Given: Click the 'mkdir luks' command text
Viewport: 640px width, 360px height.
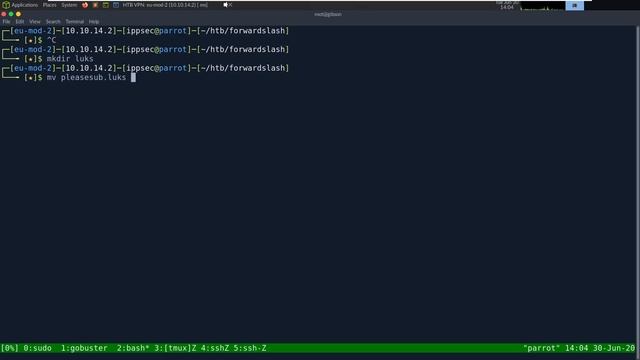Looking at the screenshot, I should tap(70, 59).
